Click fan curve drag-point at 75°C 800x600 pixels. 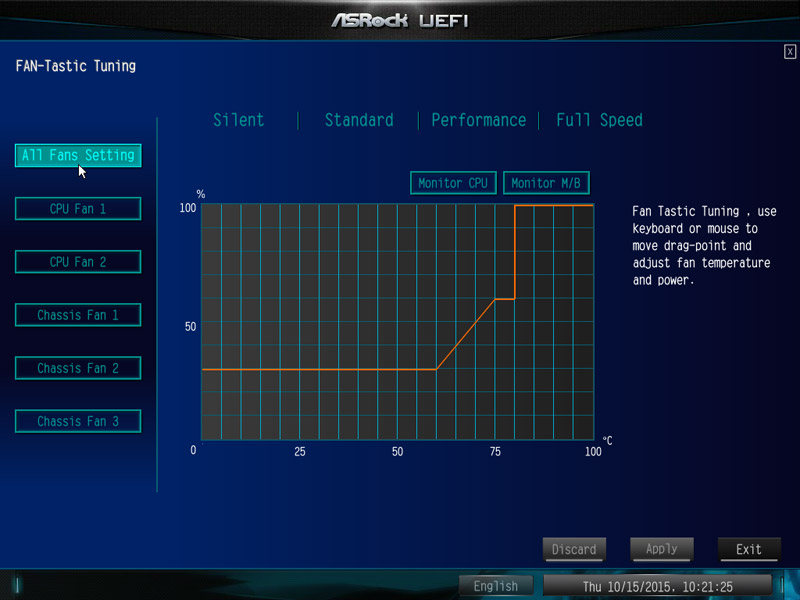(x=495, y=299)
